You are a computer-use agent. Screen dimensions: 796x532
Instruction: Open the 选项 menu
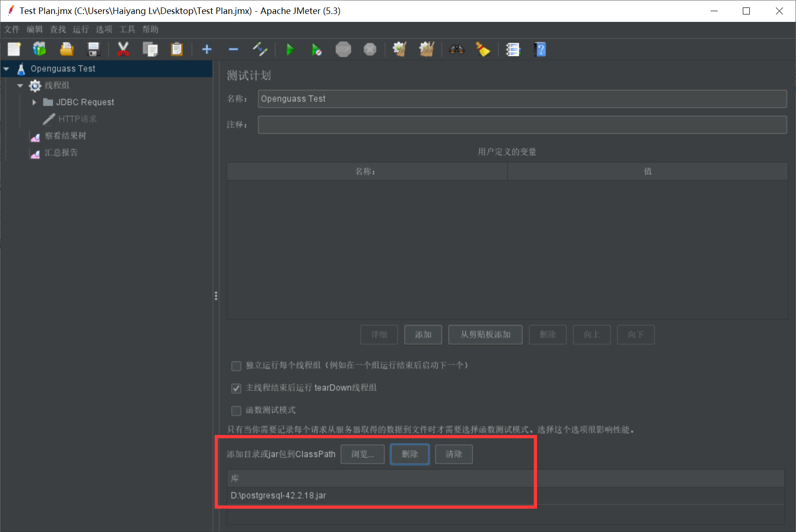pyautogui.click(x=104, y=29)
